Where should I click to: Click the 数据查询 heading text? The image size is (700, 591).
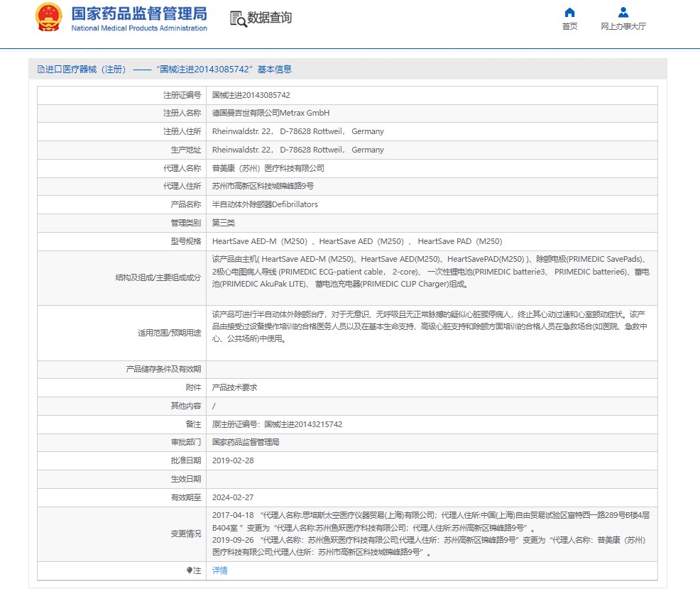pos(270,18)
